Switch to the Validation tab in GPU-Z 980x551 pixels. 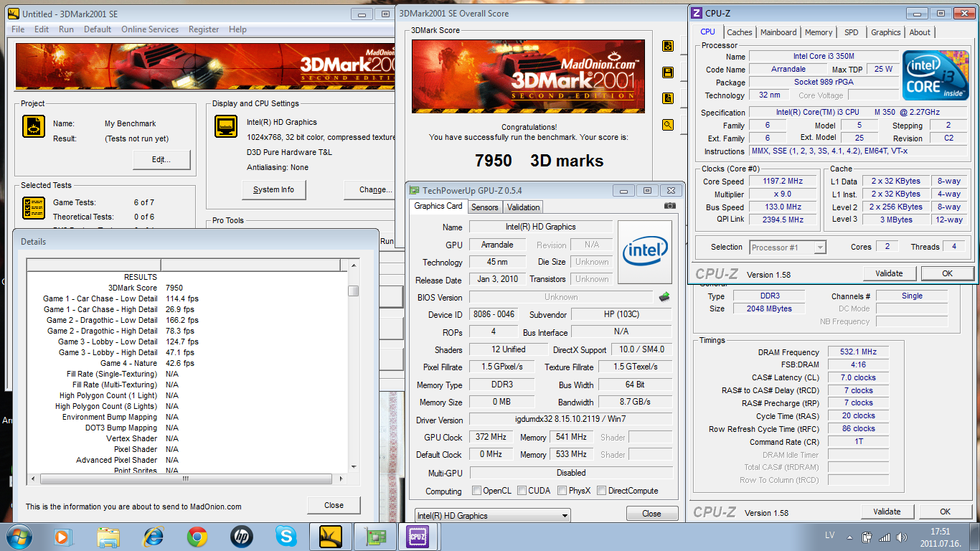524,207
